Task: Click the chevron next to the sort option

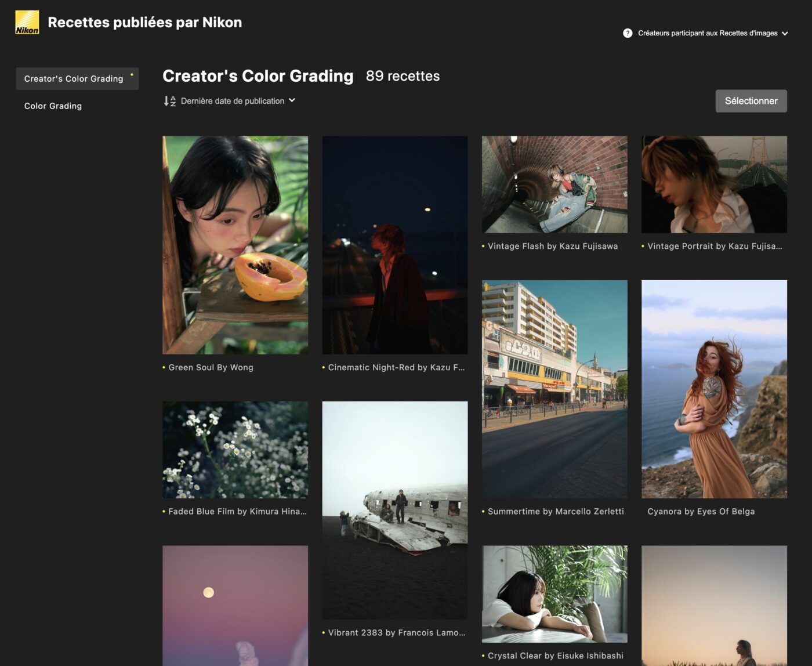Action: point(292,100)
